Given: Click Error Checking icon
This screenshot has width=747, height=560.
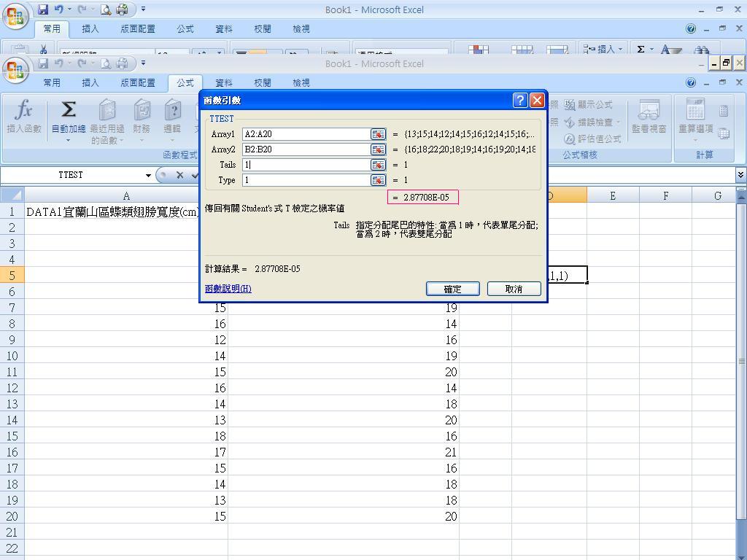Looking at the screenshot, I should [569, 122].
